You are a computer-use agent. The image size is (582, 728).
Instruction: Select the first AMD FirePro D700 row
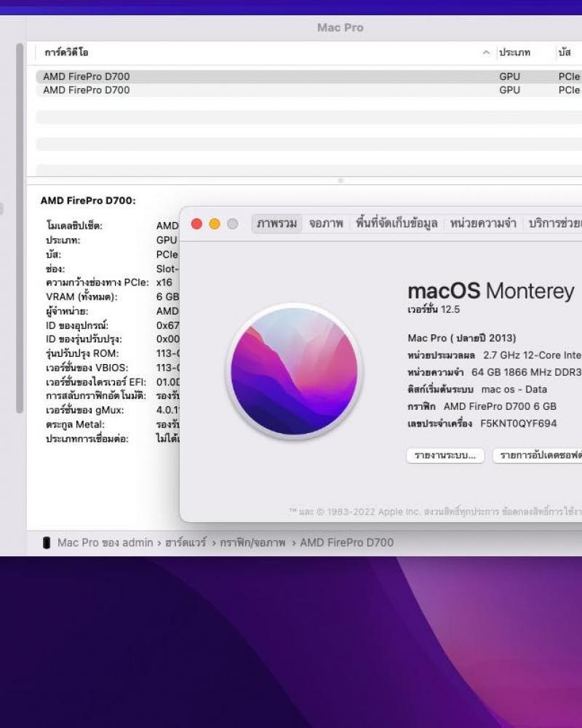(308, 76)
